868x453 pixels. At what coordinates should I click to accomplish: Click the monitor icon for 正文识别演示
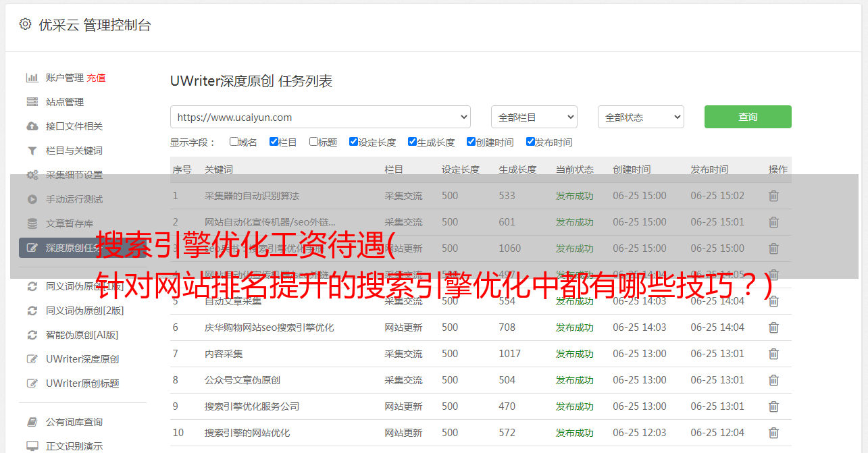[32, 446]
